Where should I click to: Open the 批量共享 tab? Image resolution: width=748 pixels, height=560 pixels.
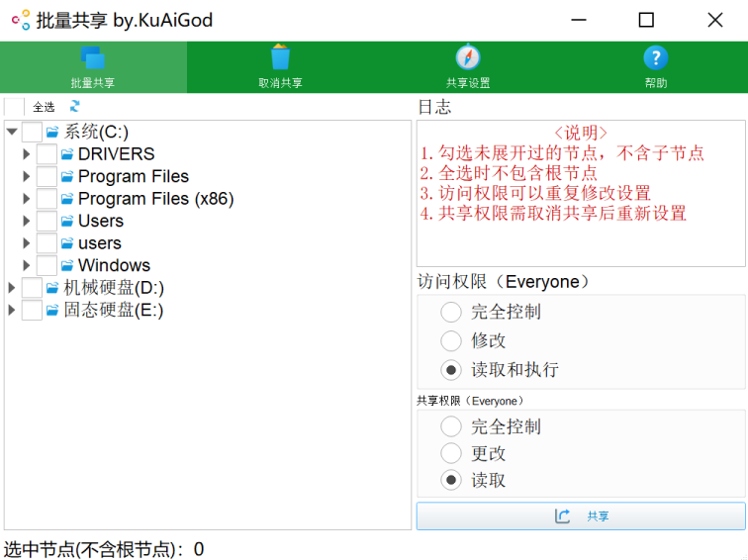[93, 67]
